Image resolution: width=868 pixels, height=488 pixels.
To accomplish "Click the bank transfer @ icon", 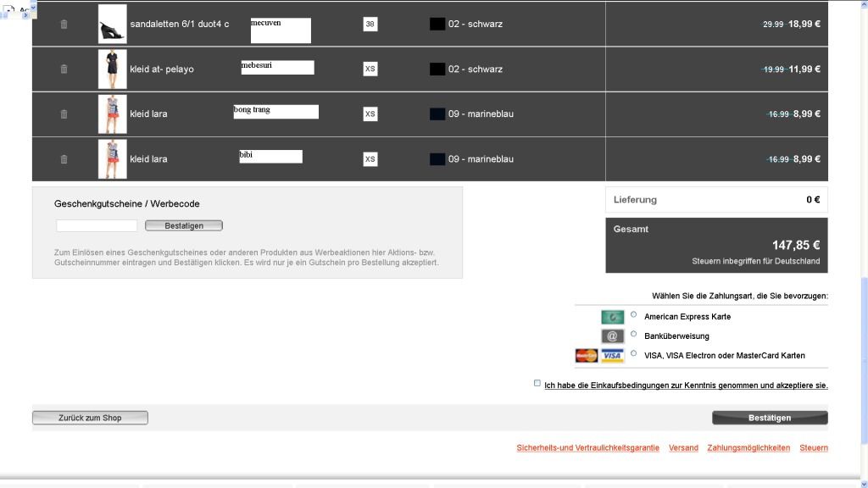I will tap(612, 336).
